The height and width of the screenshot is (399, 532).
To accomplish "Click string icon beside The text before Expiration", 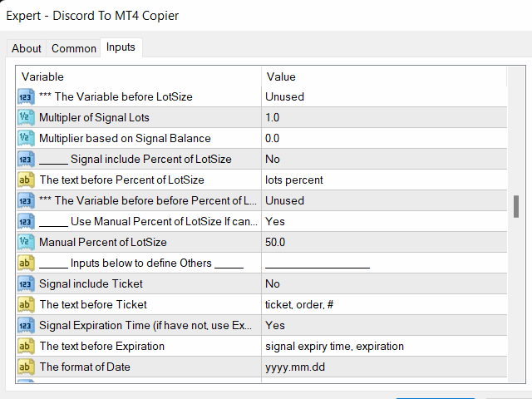I will click(x=26, y=347).
